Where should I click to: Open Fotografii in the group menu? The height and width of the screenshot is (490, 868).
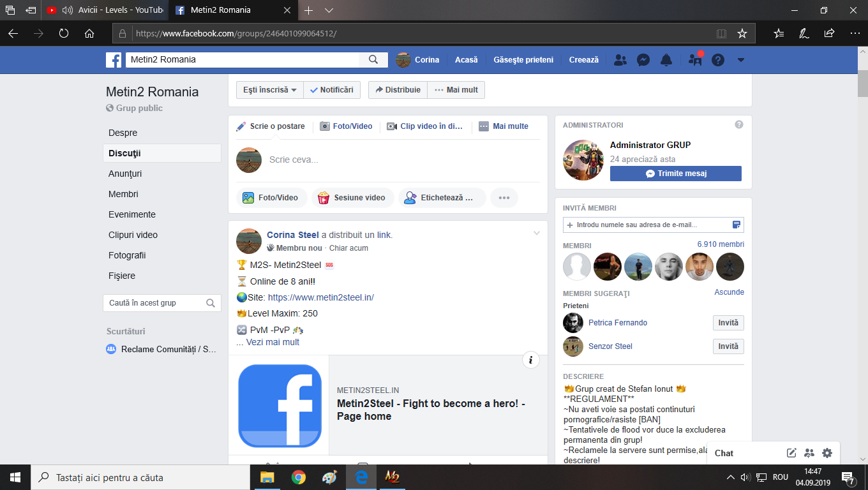[162, 255]
